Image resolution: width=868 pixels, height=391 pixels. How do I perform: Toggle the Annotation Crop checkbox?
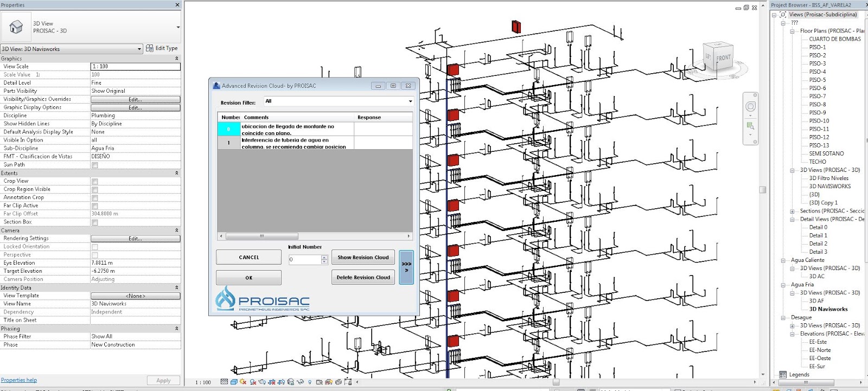(x=95, y=197)
